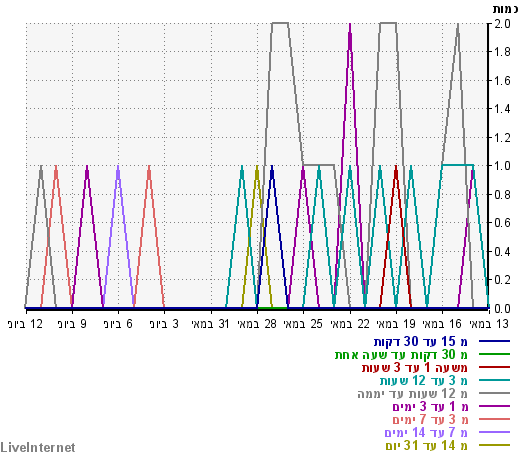Click the y-axis value 1.2
The height and width of the screenshot is (457, 520).
pyautogui.click(x=502, y=137)
